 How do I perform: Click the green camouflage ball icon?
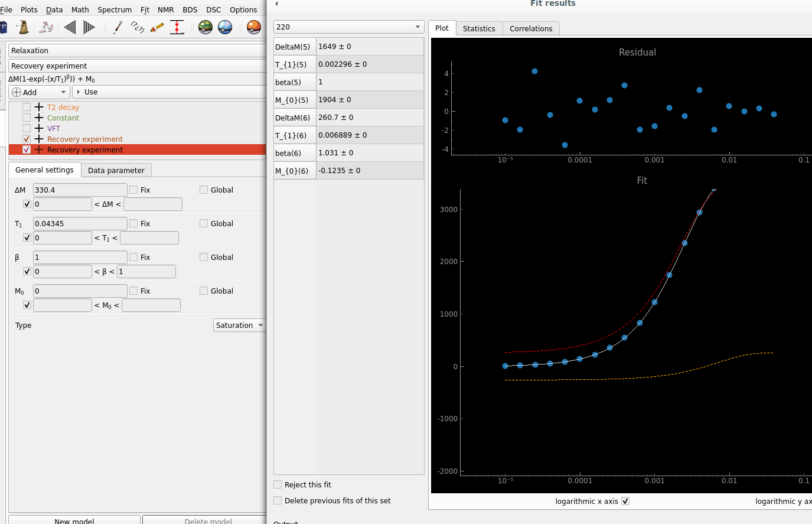tap(206, 27)
